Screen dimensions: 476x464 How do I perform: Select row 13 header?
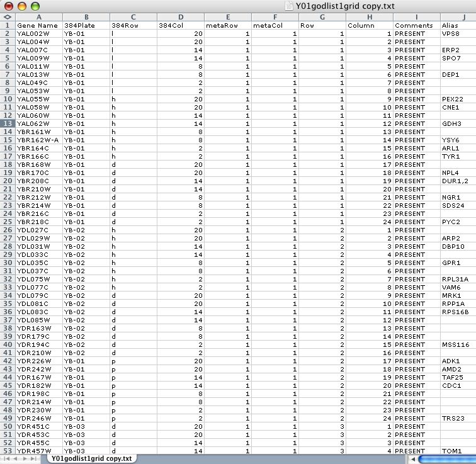(x=8, y=123)
